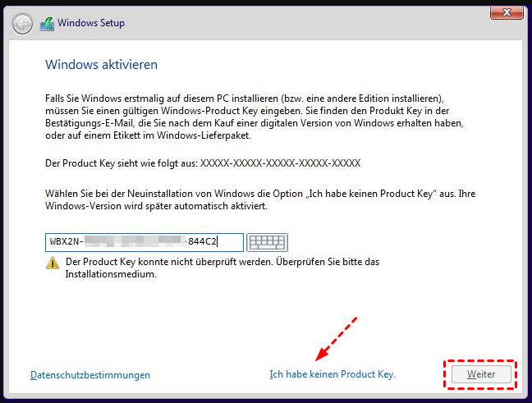This screenshot has height=403, width=532.
Task: Click the yellow warning icon
Action: tap(53, 263)
